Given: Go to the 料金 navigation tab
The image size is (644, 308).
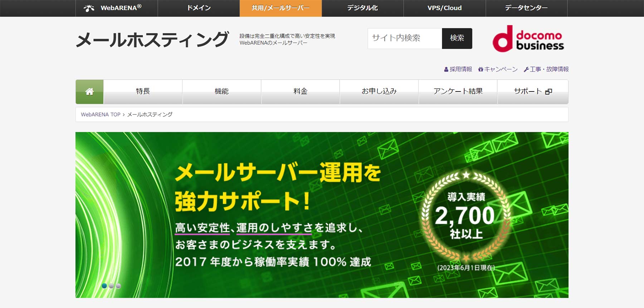Looking at the screenshot, I should 300,92.
